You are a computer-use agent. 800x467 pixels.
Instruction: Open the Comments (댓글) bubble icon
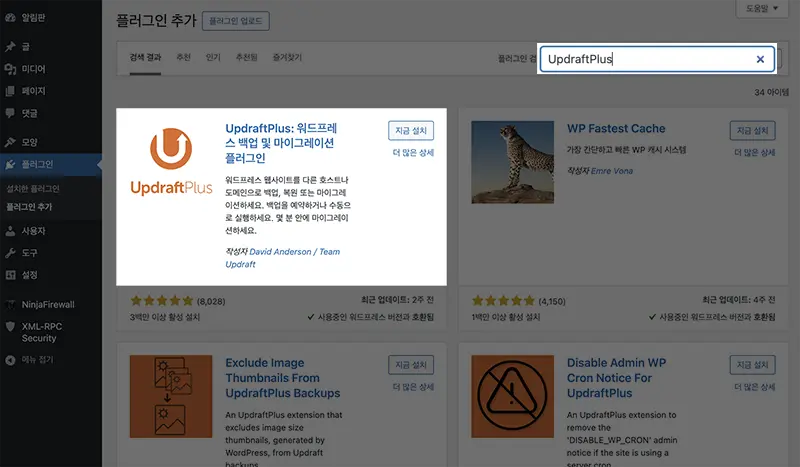(10, 113)
